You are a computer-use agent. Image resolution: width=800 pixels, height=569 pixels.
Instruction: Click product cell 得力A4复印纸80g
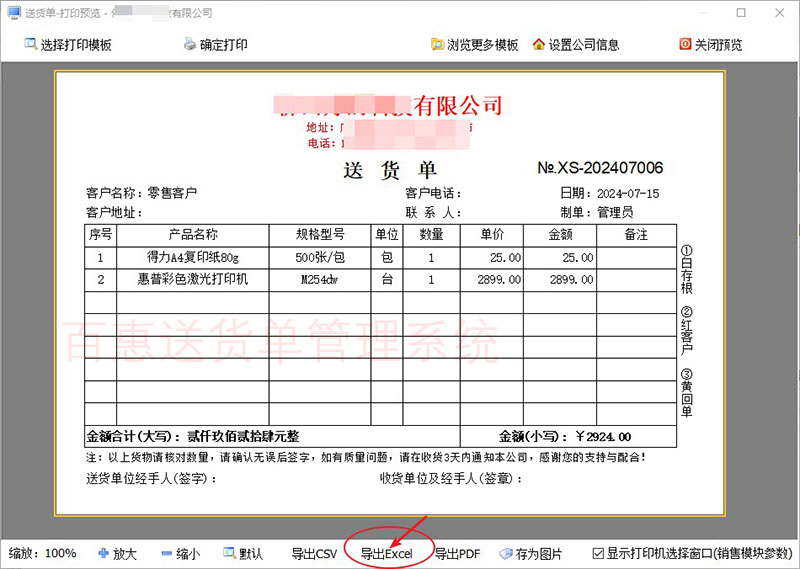[193, 258]
